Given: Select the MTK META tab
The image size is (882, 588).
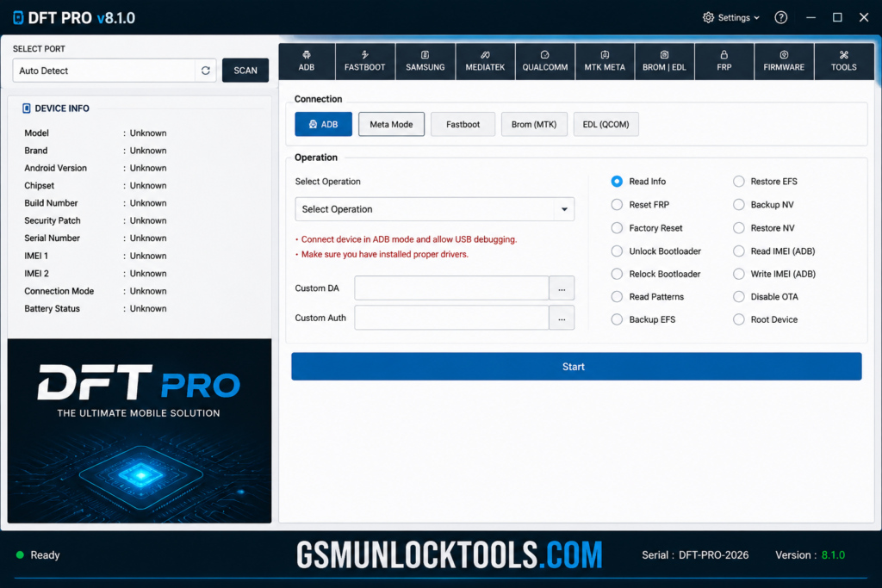Looking at the screenshot, I should pyautogui.click(x=605, y=61).
